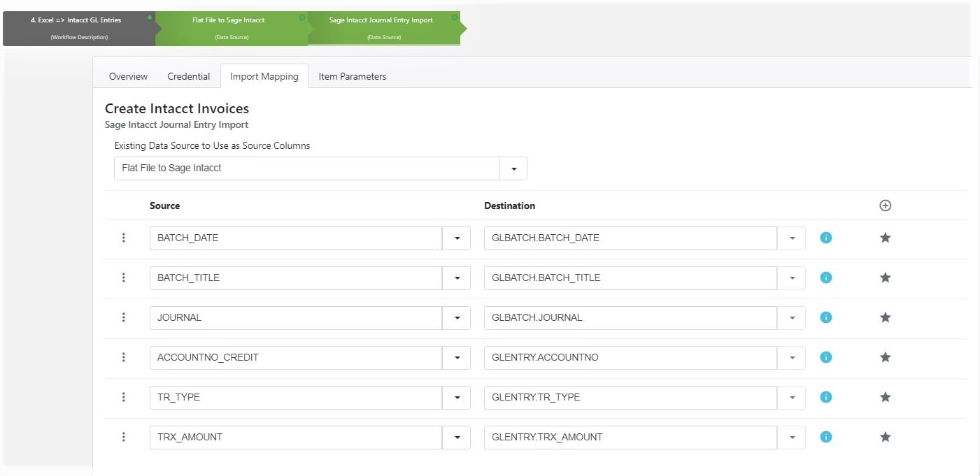The width and height of the screenshot is (980, 476).
Task: Select the Flat File to Sage Intacct workflow step
Action: 228,27
